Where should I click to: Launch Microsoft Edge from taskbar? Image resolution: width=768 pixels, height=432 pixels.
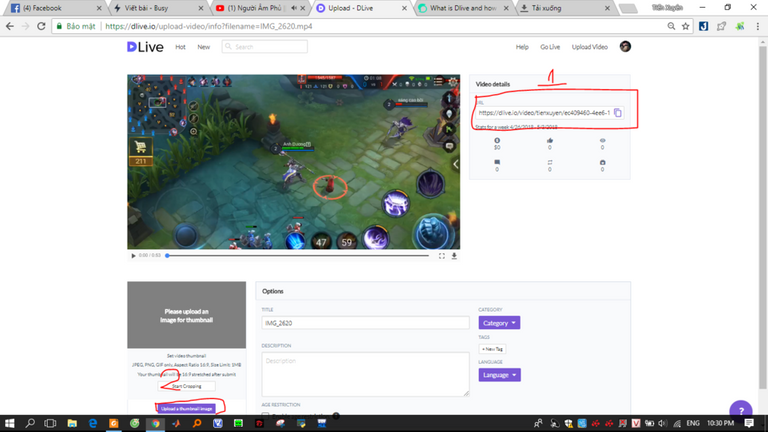(x=93, y=423)
